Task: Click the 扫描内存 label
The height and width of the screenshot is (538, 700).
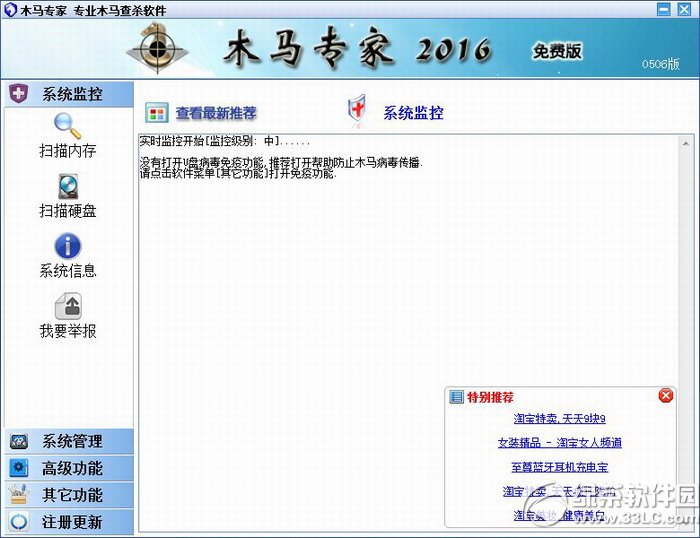Action: (68, 151)
